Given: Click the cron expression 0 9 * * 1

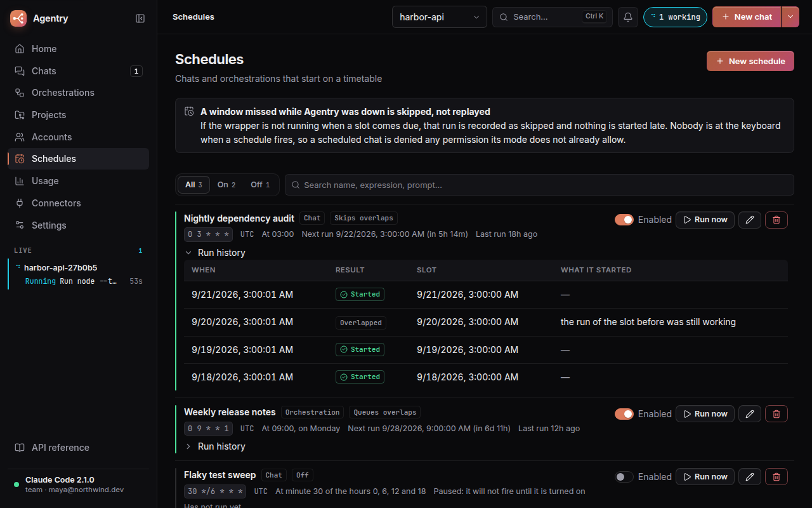Looking at the screenshot, I should tap(208, 429).
